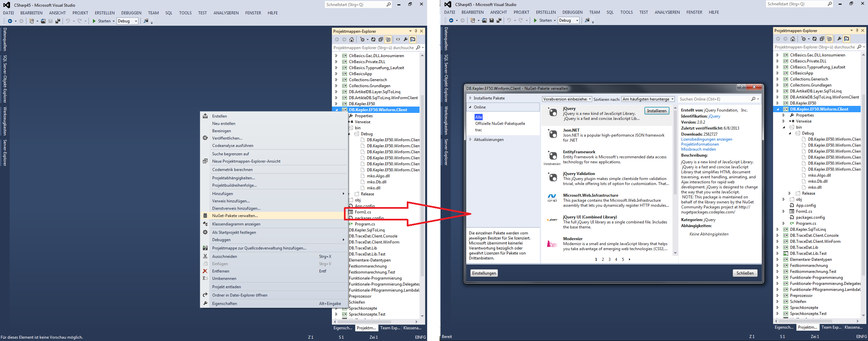Switch to 'Team Exp...' tab in left window

coord(390,328)
